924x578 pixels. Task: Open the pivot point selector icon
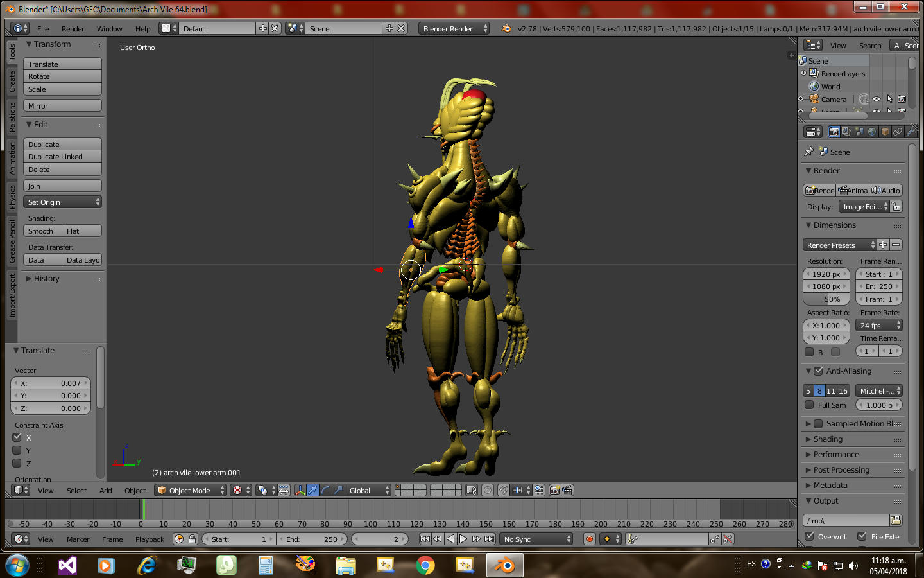[x=266, y=490]
